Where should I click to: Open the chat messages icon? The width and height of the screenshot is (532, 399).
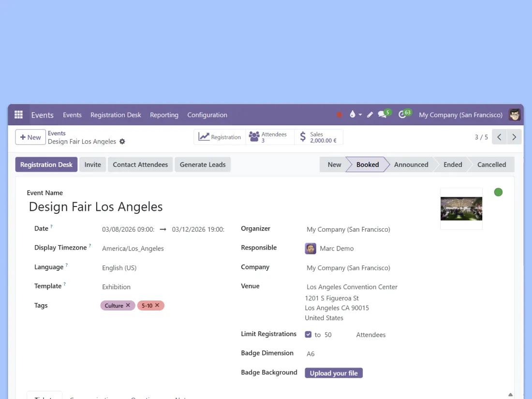(383, 115)
